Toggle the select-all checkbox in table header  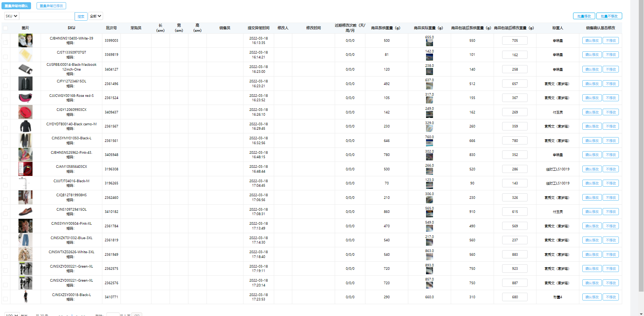(x=5, y=28)
